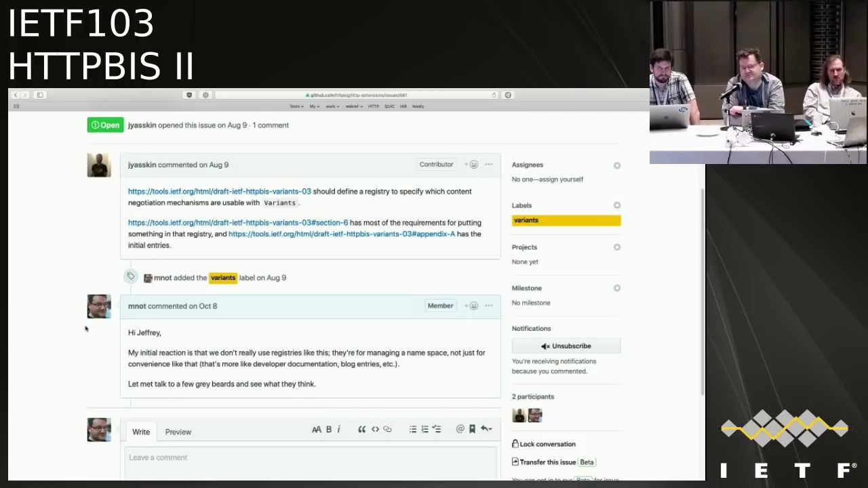Screen dimensions: 868x488
Task: Edit Projects with gear icon
Action: pyautogui.click(x=617, y=247)
